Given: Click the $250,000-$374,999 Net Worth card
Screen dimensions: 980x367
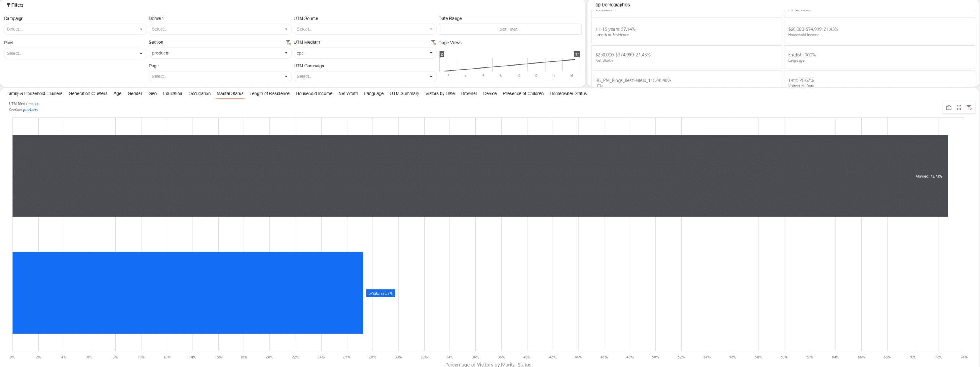Looking at the screenshot, I should click(686, 57).
